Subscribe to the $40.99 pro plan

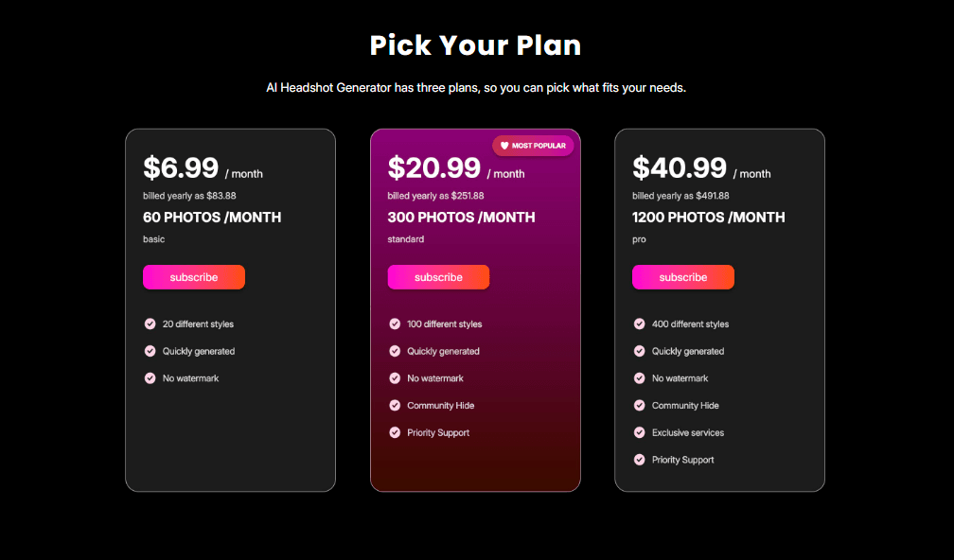683,277
